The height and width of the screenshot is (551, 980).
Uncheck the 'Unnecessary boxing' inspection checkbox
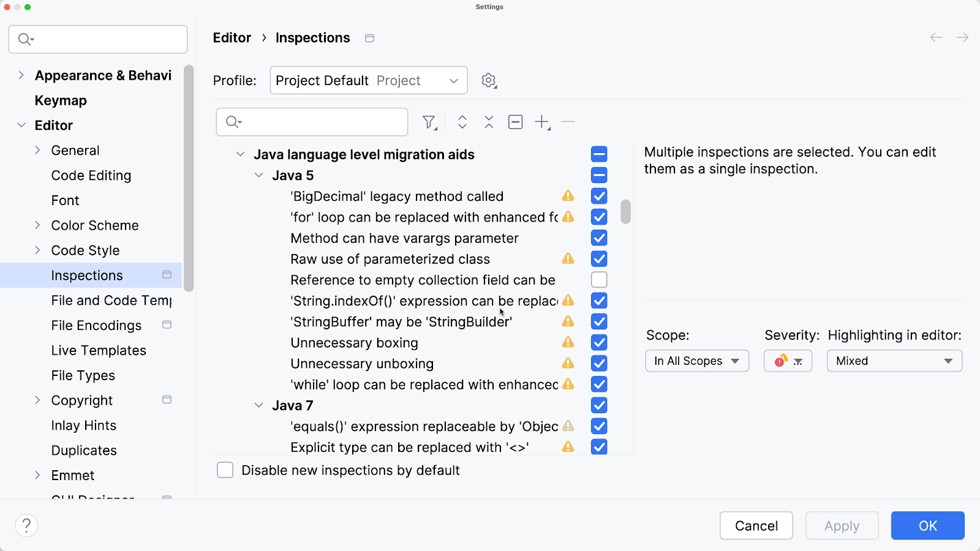pyautogui.click(x=599, y=343)
